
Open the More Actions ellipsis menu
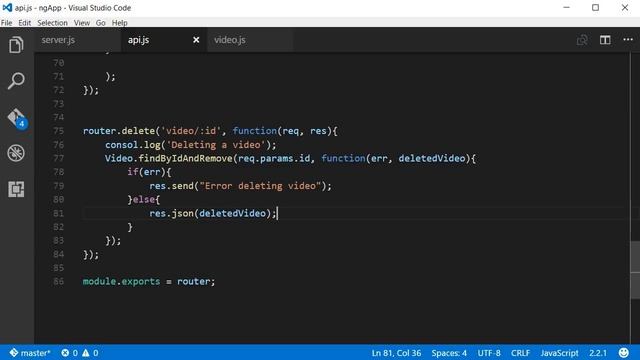click(x=628, y=40)
